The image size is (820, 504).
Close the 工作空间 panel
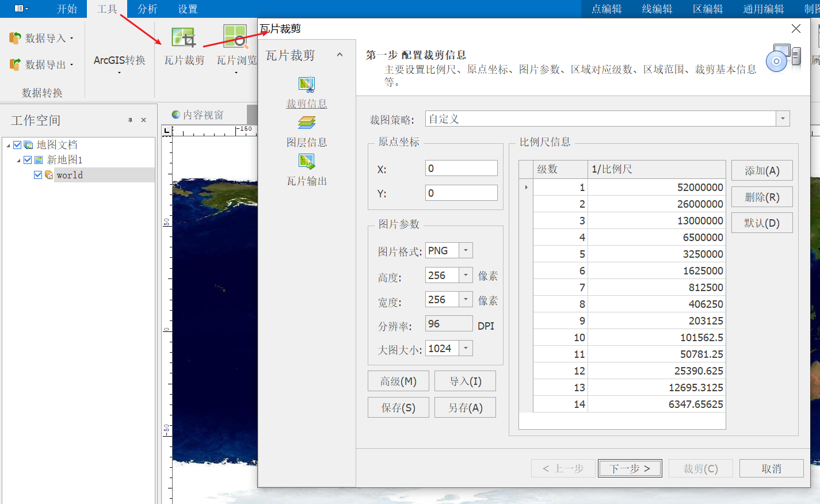tap(143, 120)
